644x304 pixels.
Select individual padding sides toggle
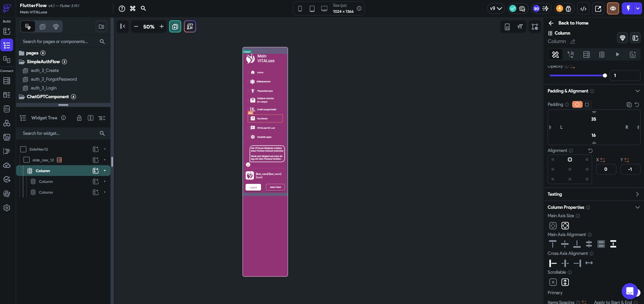[x=587, y=105]
